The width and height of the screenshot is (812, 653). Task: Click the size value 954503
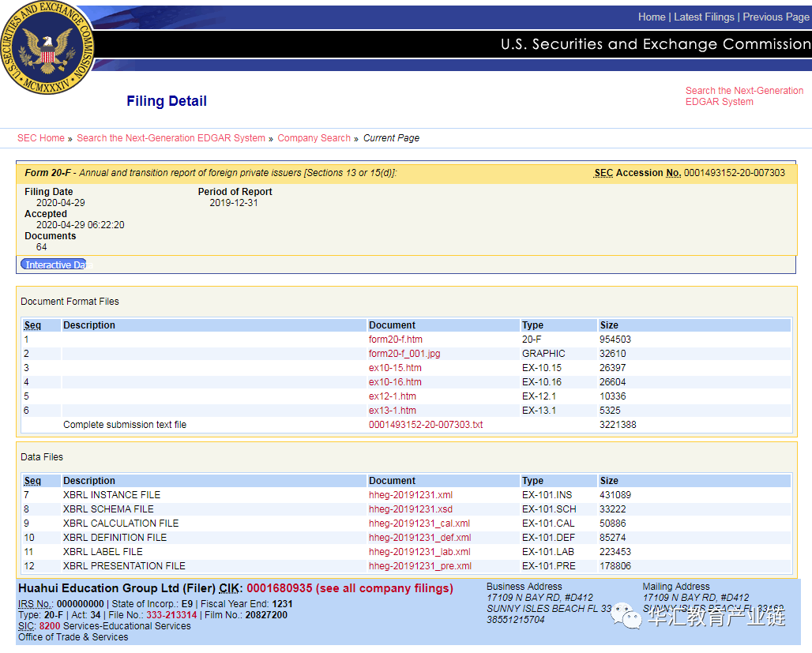(615, 340)
